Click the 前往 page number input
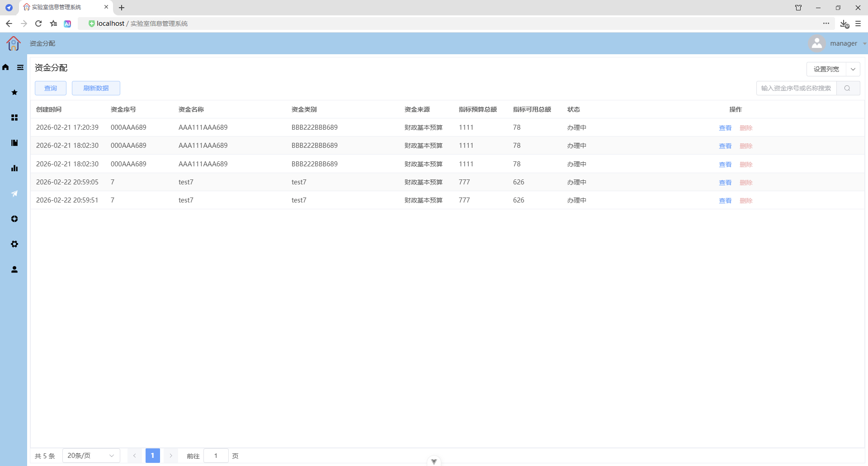This screenshot has height=466, width=868. tap(216, 456)
